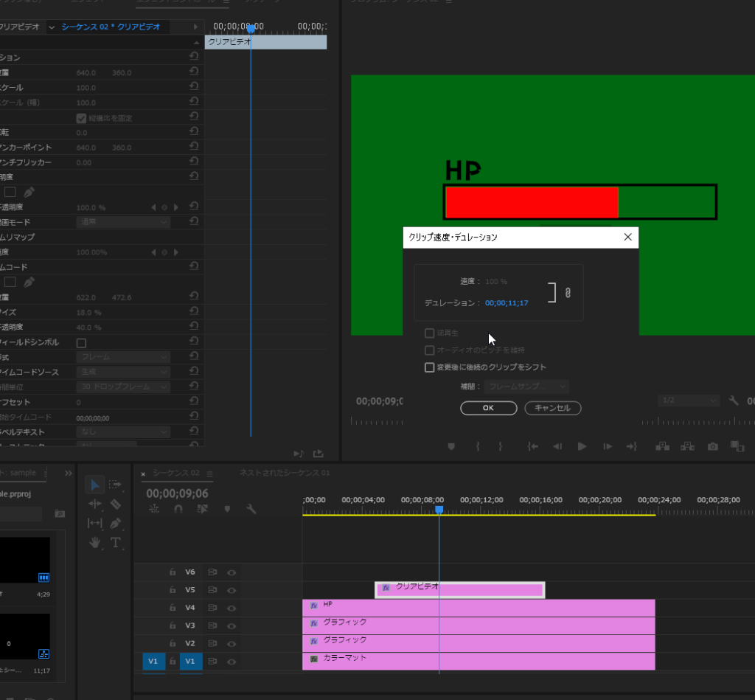Toggle timeline snapping magnet icon
Image resolution: width=755 pixels, height=700 pixels.
click(178, 509)
